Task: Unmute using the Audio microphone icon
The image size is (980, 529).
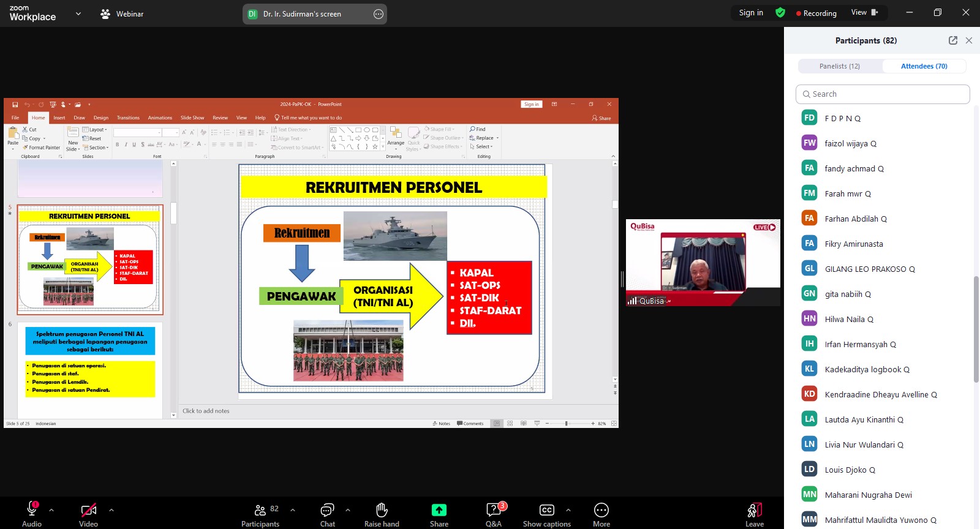Action: click(32, 511)
